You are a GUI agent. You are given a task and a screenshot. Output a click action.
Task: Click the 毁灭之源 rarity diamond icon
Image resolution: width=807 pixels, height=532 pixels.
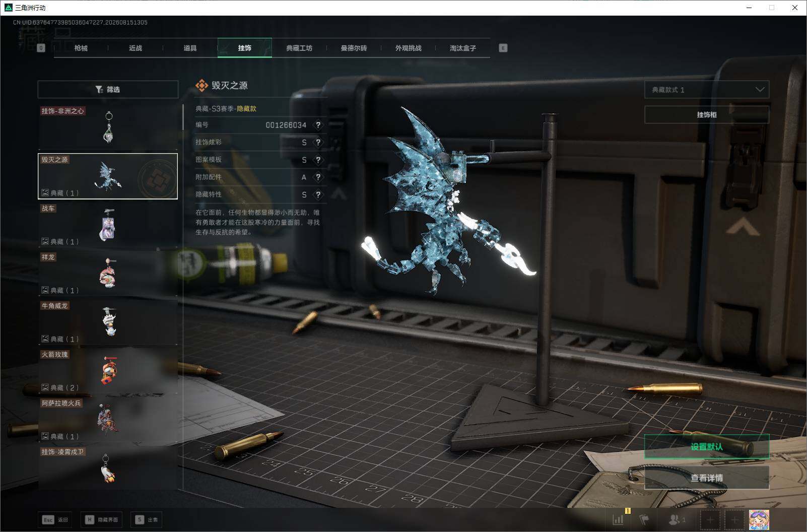(x=201, y=86)
